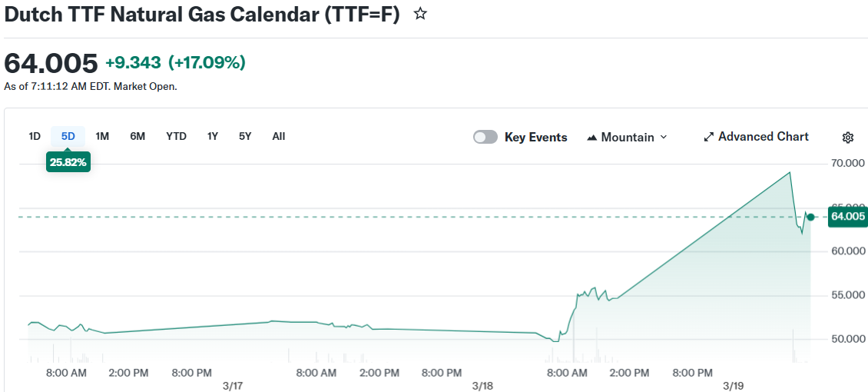
Task: Toggle the Key Events switch
Action: tap(485, 137)
